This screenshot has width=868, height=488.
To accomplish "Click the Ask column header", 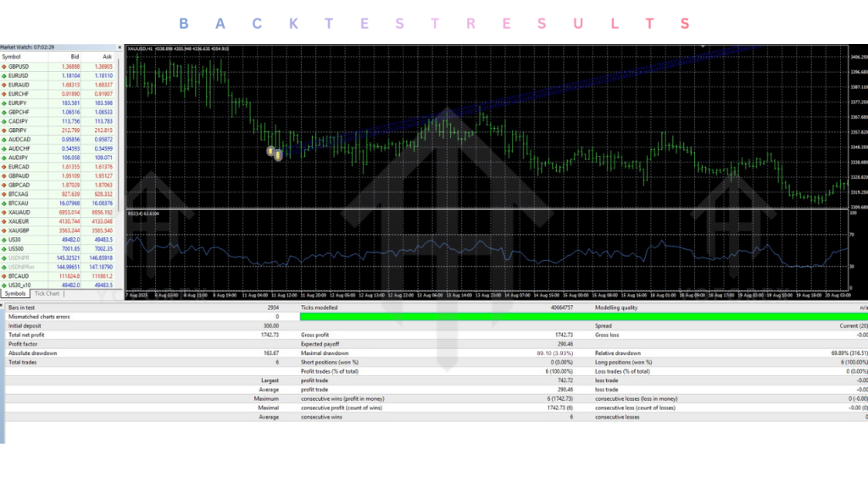I will 107,57.
